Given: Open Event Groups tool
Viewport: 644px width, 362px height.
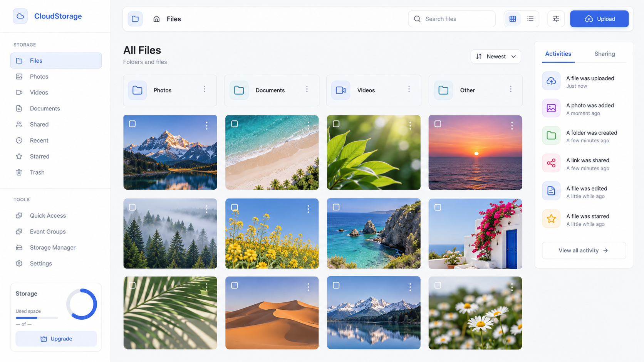Looking at the screenshot, I should pos(56,232).
